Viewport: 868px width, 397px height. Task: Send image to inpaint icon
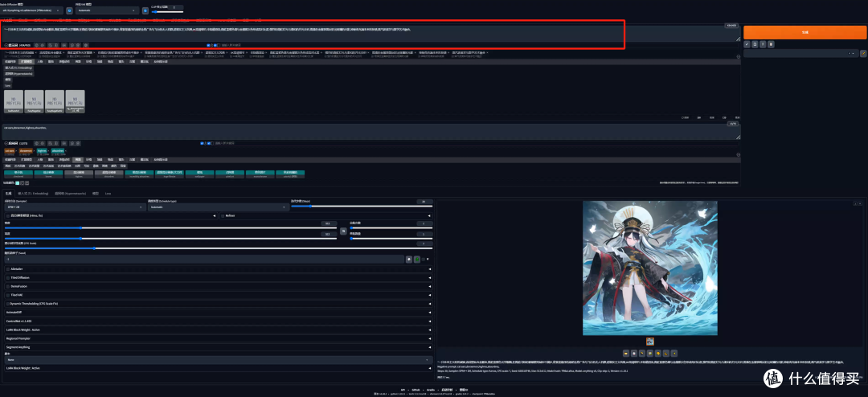tap(658, 353)
